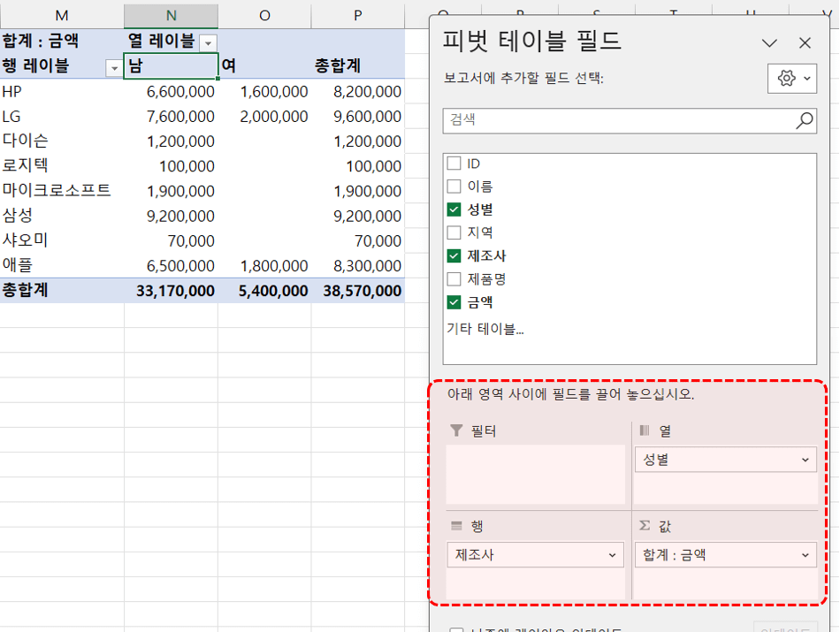Select column P header
The image size is (840, 632).
[x=358, y=16]
